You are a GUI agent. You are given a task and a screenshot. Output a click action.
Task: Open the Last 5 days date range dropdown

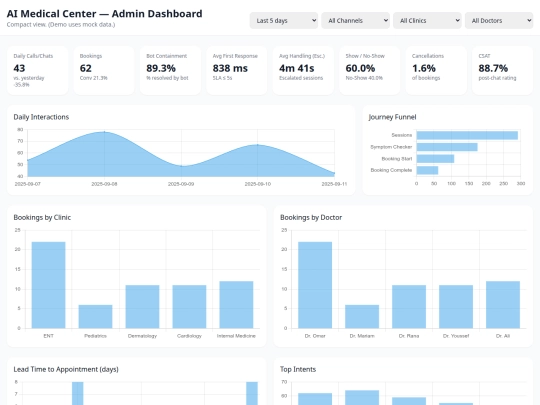point(284,21)
